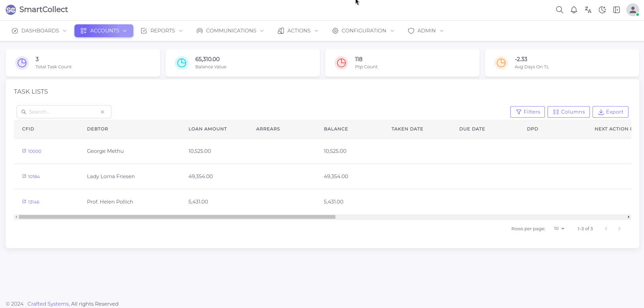Expand the Configuration menu

click(x=363, y=31)
